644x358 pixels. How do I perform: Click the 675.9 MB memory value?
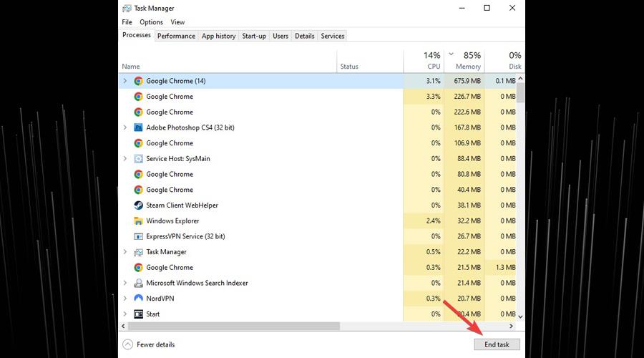point(467,81)
